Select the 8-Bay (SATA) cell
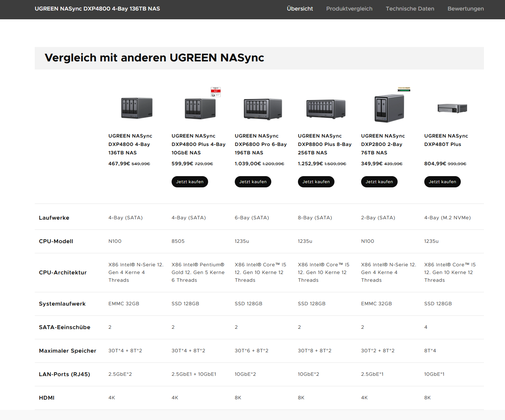The width and height of the screenshot is (505, 420). (315, 218)
